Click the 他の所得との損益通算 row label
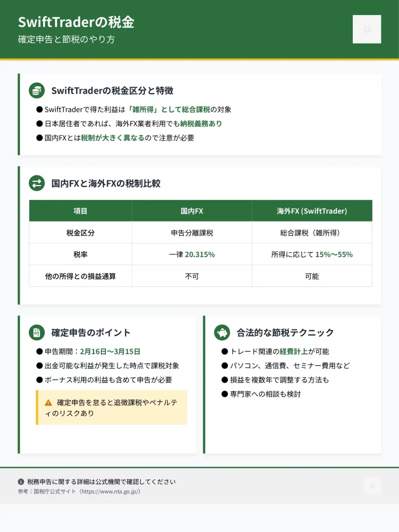This screenshot has height=532, width=399. 81,276
